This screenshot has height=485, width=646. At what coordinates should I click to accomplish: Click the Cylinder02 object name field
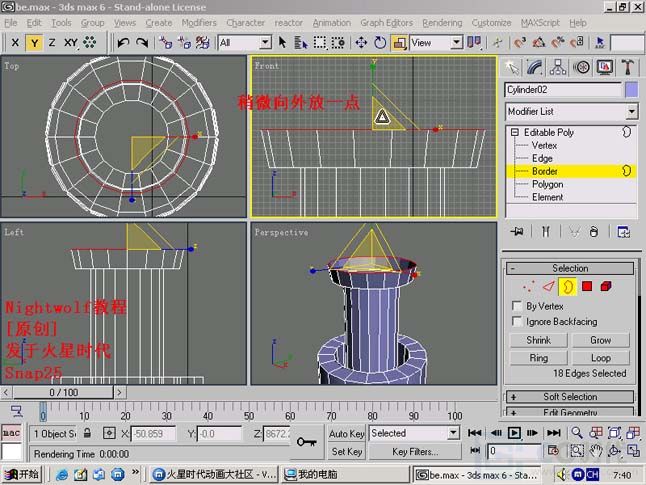point(563,90)
